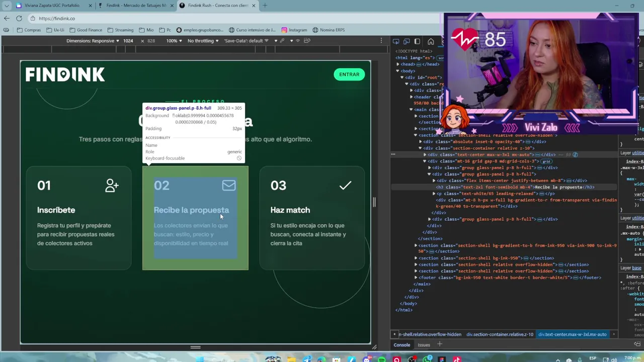
Task: Open the Streaming bookmark folder
Action: tap(120, 30)
